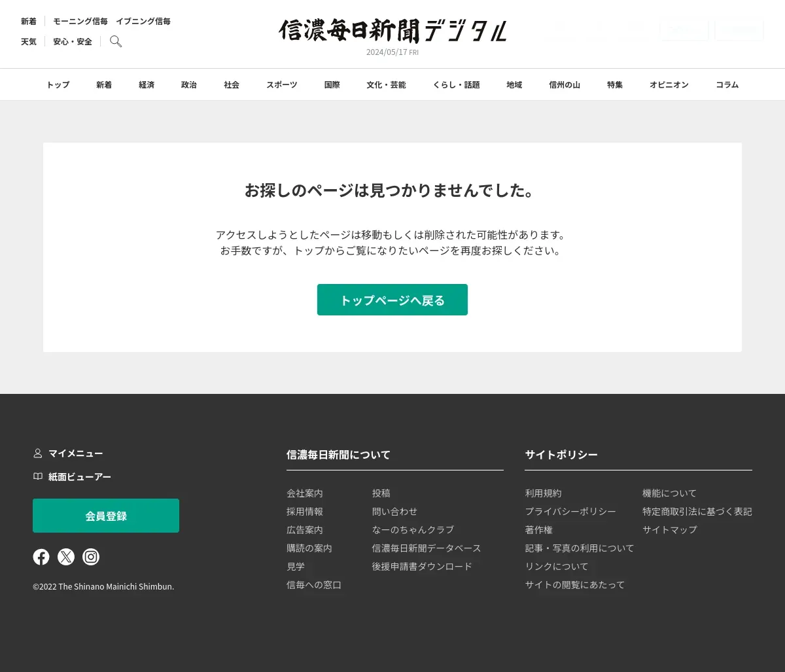The width and height of the screenshot is (785, 672).
Task: Open 購読の案内 footer link
Action: [x=309, y=548]
